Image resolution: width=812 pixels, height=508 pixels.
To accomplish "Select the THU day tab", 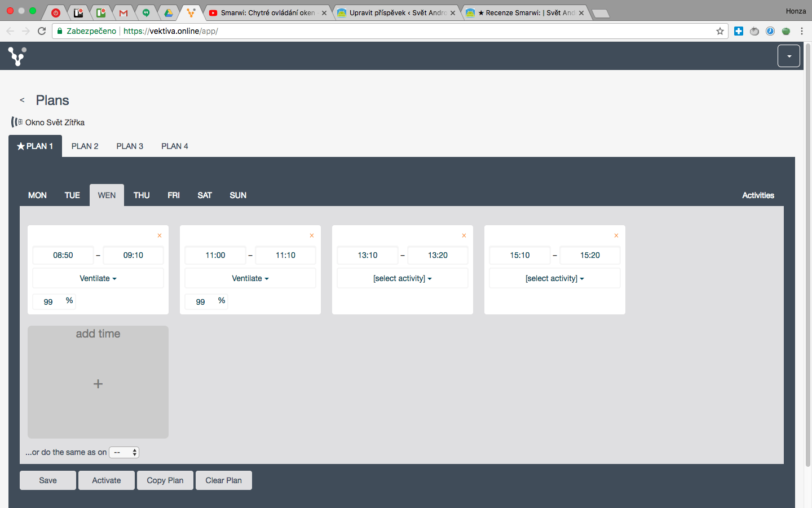I will tap(142, 195).
